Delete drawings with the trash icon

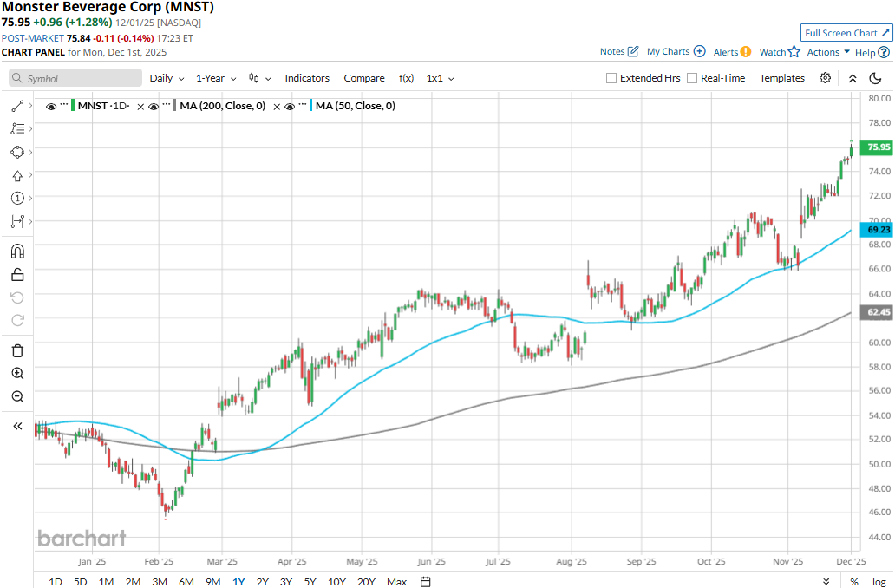[x=17, y=350]
